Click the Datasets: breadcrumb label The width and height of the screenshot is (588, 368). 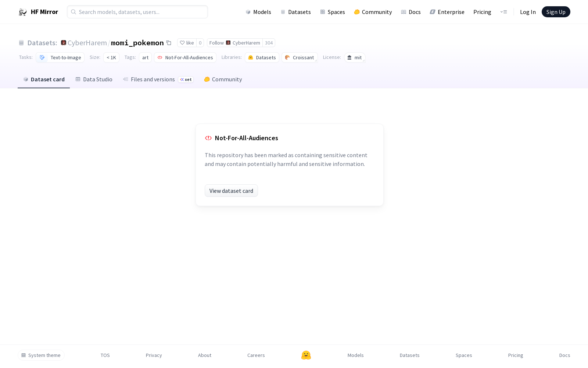coord(42,43)
